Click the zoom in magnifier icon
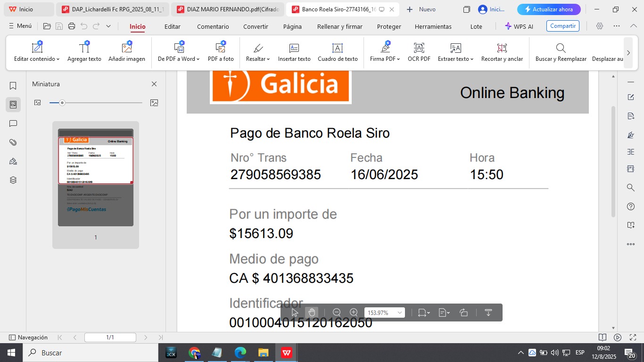 coord(354,313)
